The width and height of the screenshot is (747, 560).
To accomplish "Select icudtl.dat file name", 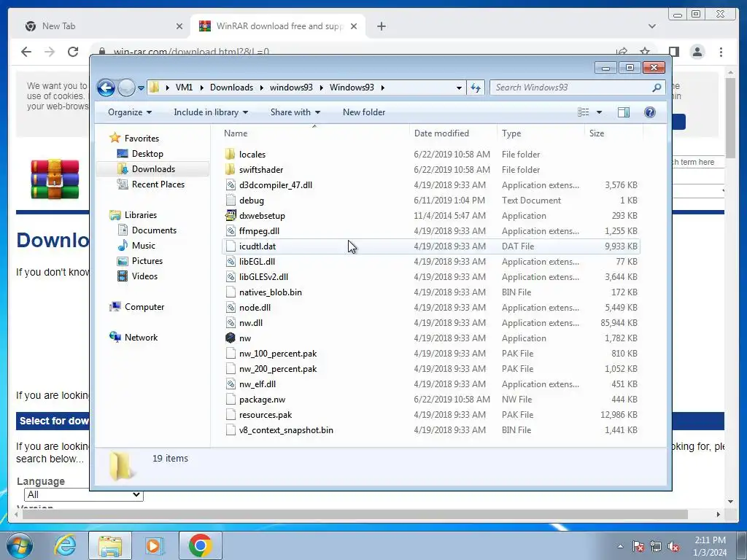I will tap(258, 246).
